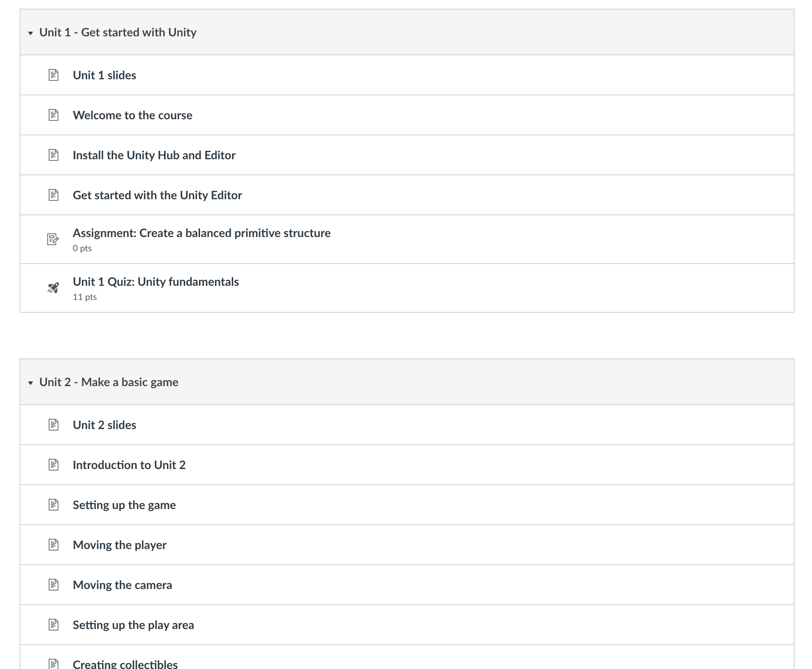Open Setting up the game page
The image size is (812, 669).
pos(124,505)
